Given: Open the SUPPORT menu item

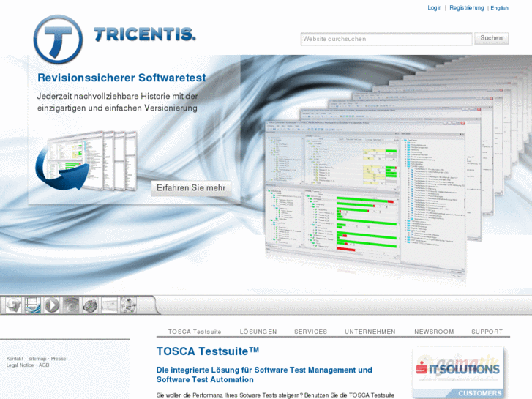Looking at the screenshot, I should pos(487,332).
